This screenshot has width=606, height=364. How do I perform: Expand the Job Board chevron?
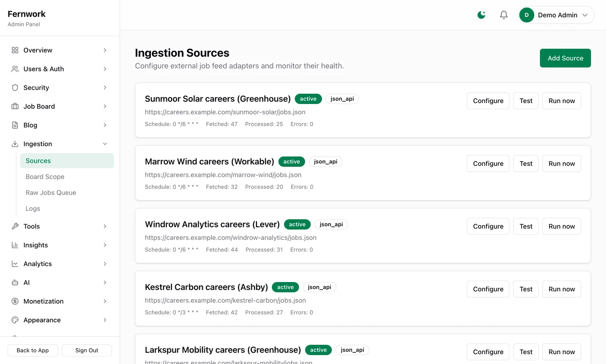click(x=105, y=106)
